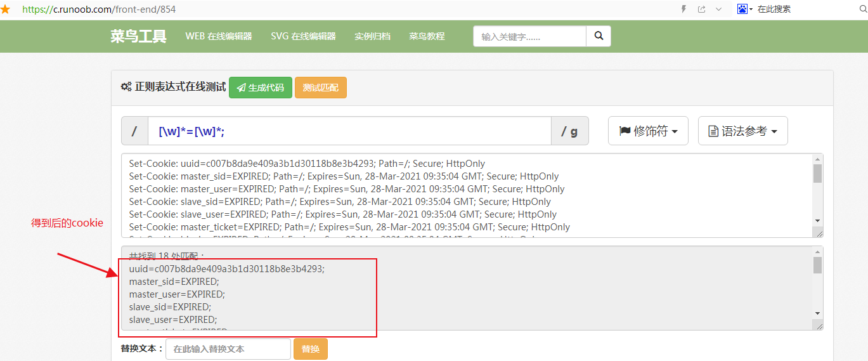Image resolution: width=868 pixels, height=361 pixels.
Task: Open SVG 在线编辑器 menu item
Action: (303, 36)
